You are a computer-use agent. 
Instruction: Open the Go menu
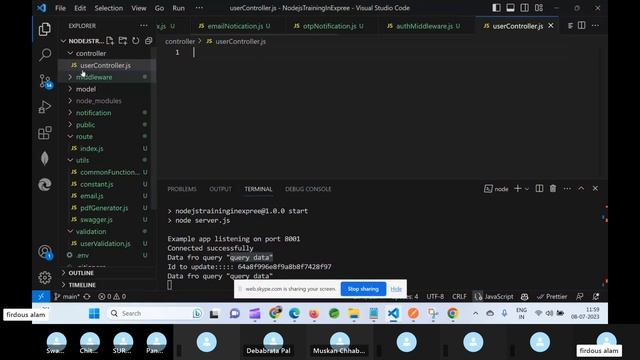(159, 8)
